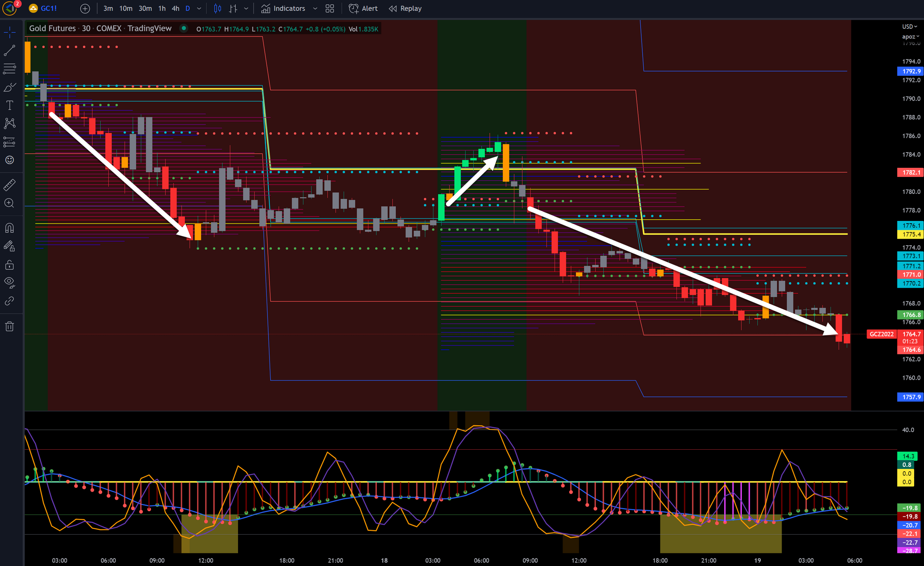Select the brush drawing tool
Viewport: 924px width, 566px height.
(9, 87)
